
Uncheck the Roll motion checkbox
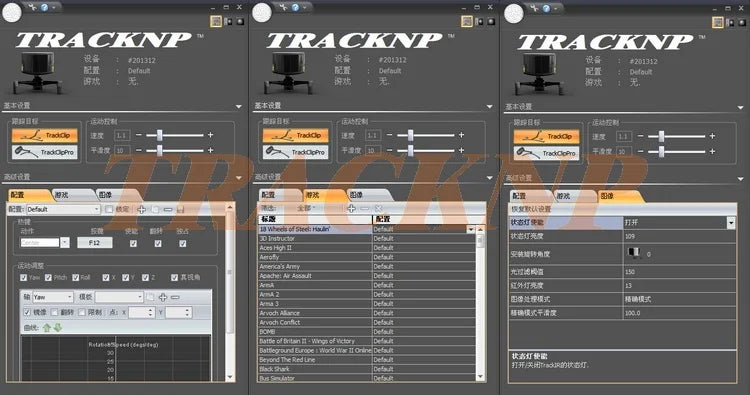76,277
